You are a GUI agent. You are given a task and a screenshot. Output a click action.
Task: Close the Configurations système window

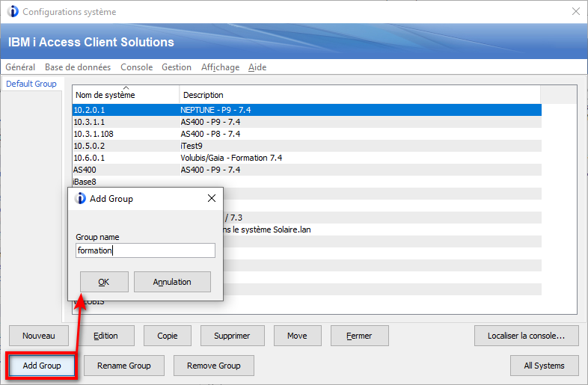[575, 12]
